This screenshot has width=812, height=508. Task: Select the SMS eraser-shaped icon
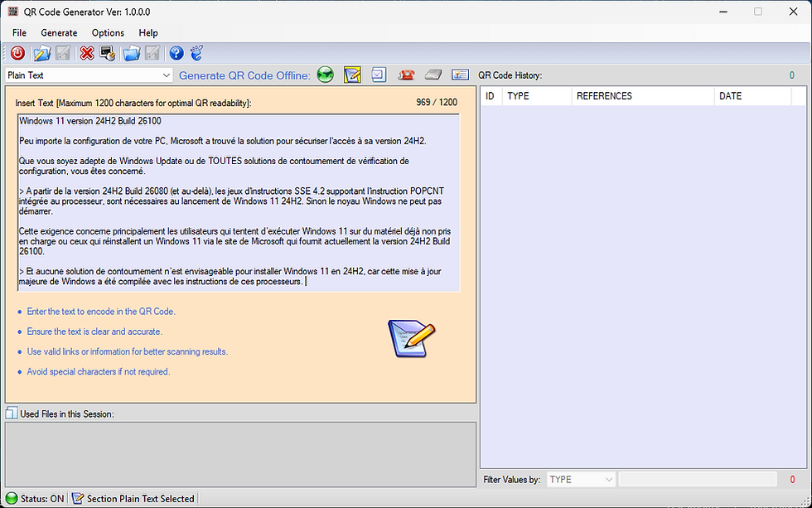point(433,75)
